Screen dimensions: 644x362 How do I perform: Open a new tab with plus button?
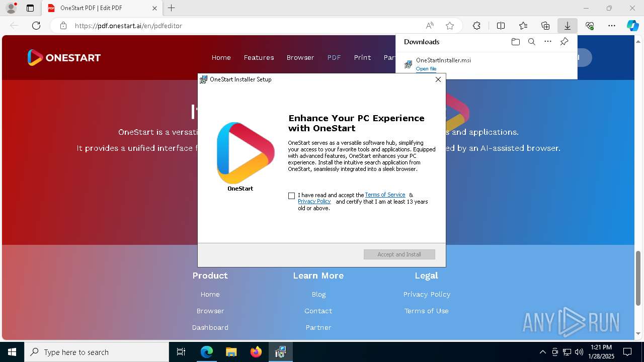click(x=172, y=8)
